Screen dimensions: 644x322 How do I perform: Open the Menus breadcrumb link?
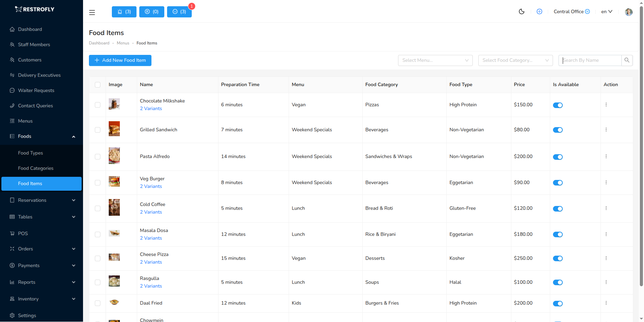click(123, 43)
